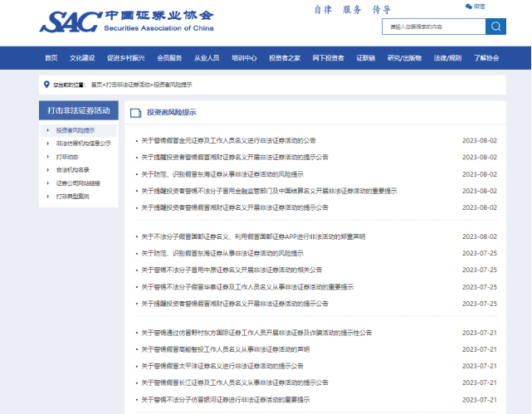Viewport: 532px width, 414px height.
Task: Click the 打击非法证券活动 sidebar header
Action: [x=79, y=110]
